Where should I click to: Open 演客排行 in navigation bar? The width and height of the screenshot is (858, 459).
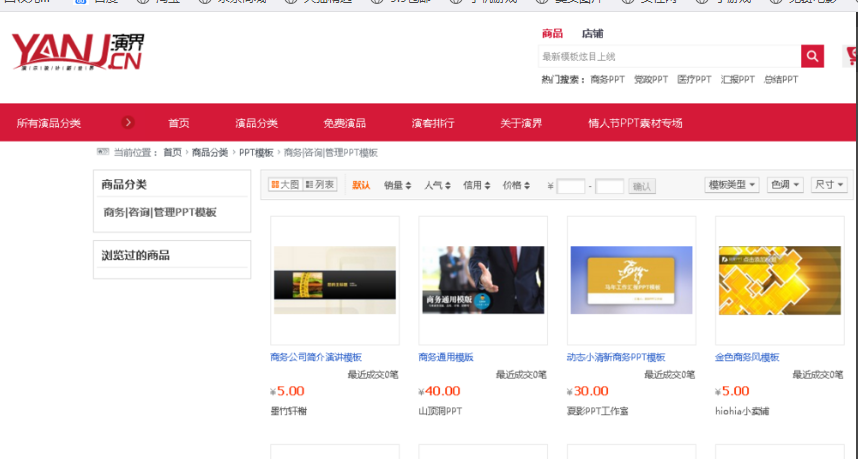pos(433,123)
